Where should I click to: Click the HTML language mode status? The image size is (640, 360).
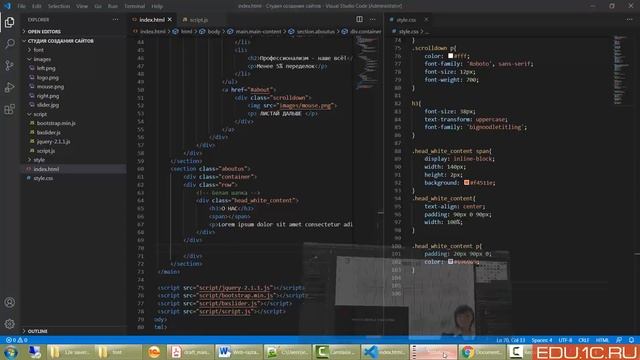pos(602,340)
